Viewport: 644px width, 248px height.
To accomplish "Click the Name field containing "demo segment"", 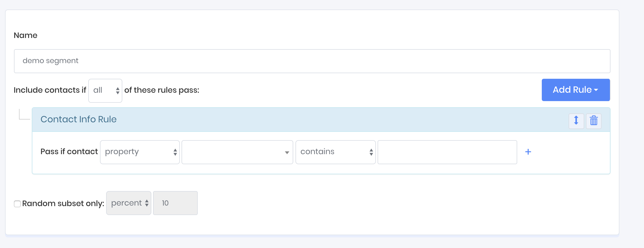I will [312, 61].
